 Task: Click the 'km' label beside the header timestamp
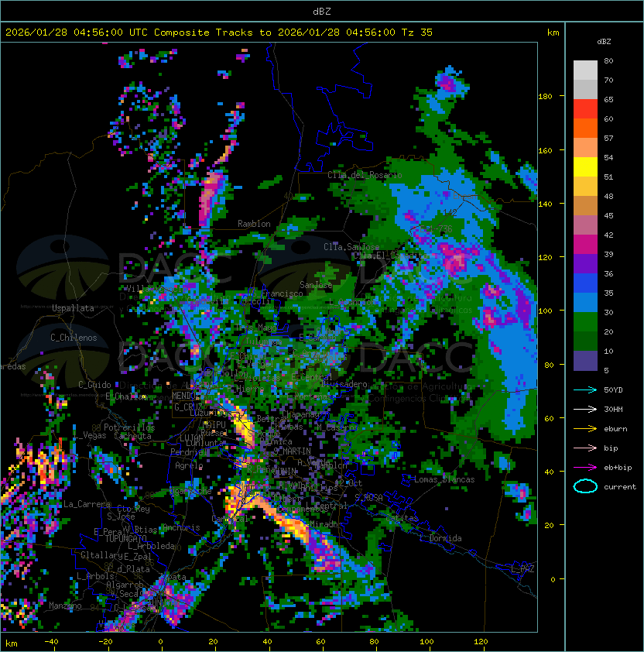(553, 33)
